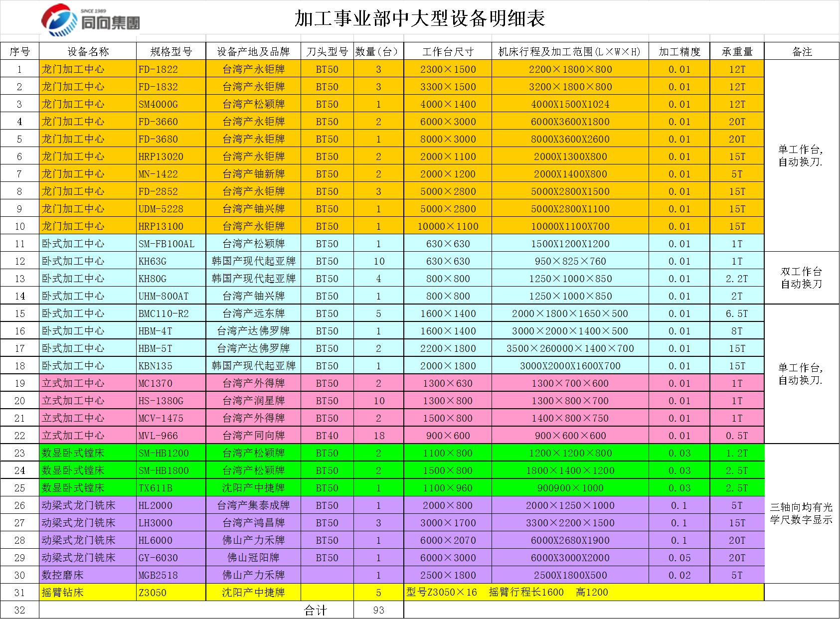Click the 台湾产同向牌 brand cell
Image resolution: width=840 pixels, height=619 pixels.
click(253, 435)
